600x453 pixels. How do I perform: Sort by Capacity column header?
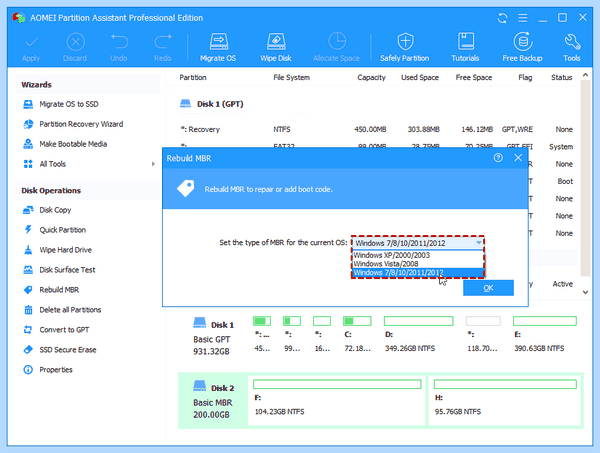[x=371, y=77]
